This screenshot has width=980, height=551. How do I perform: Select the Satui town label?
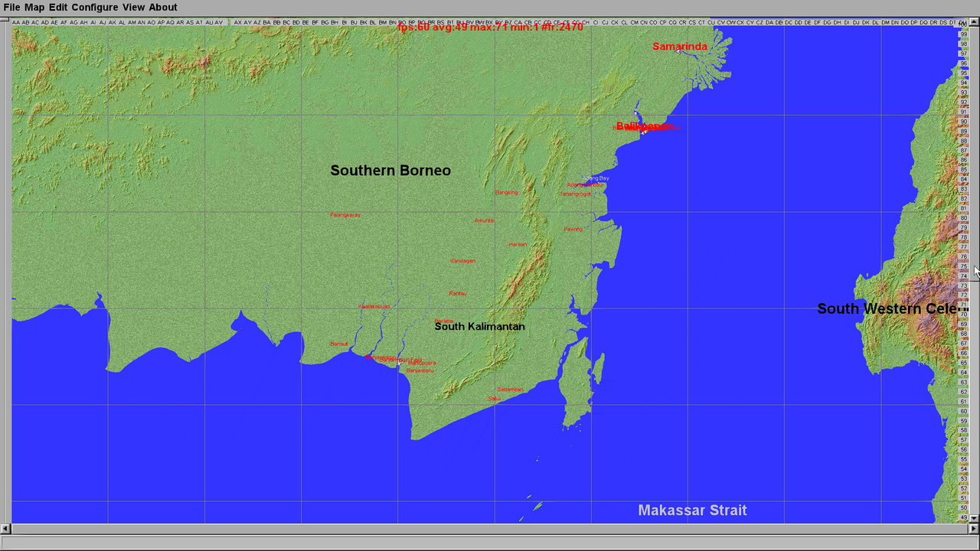click(495, 399)
